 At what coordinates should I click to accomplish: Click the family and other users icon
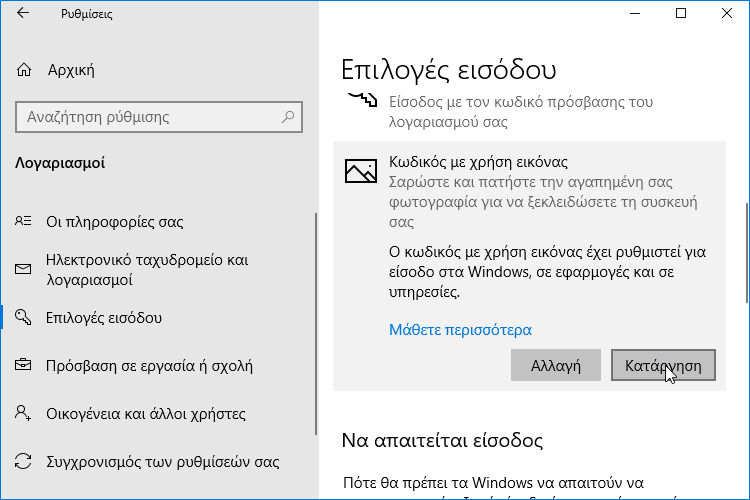(x=23, y=413)
